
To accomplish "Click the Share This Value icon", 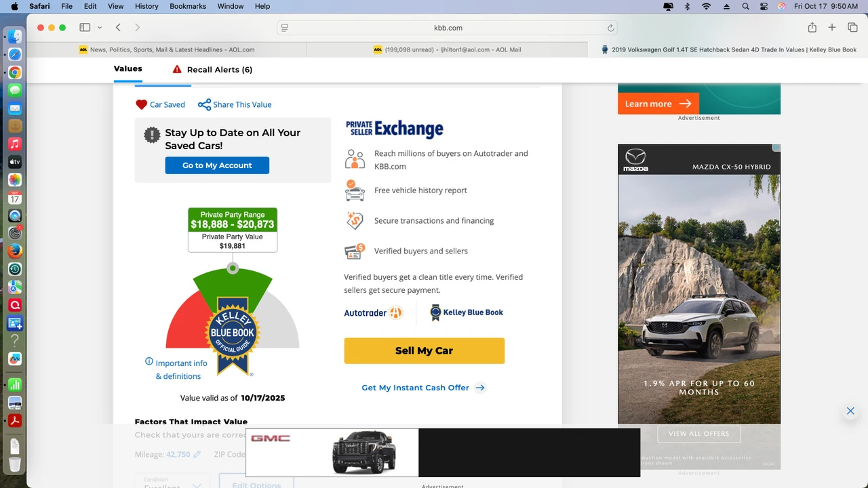I will (204, 104).
